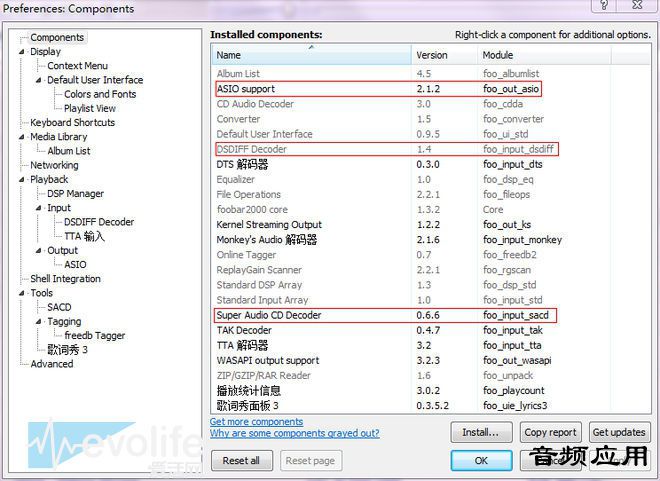
Task: Open Why are some components grayed out link
Action: 294,433
